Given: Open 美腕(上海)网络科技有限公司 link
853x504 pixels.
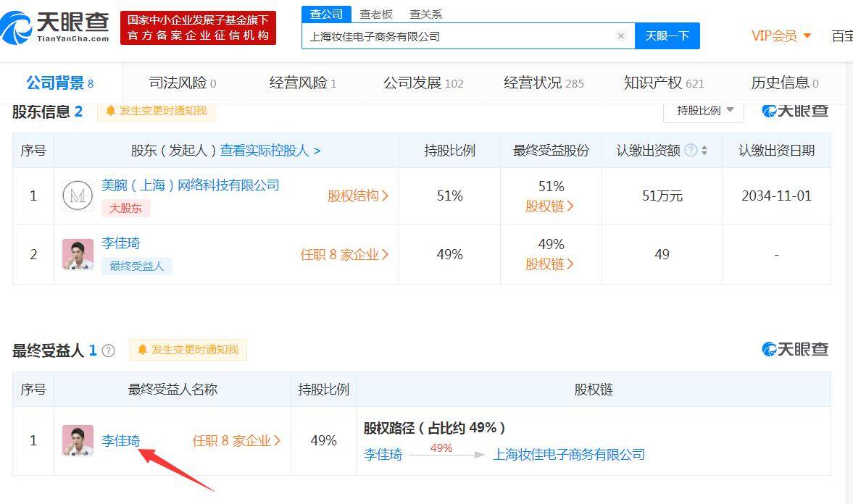Looking at the screenshot, I should 191,185.
